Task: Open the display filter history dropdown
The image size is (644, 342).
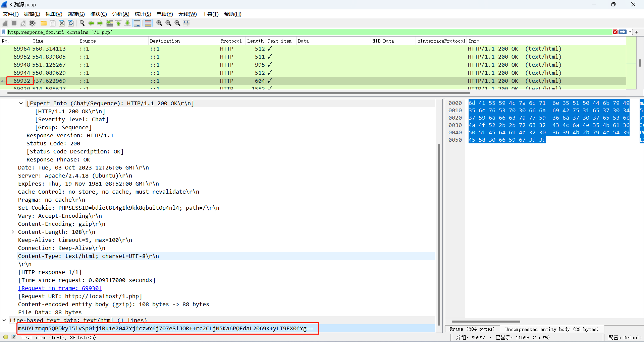Action: coord(630,32)
